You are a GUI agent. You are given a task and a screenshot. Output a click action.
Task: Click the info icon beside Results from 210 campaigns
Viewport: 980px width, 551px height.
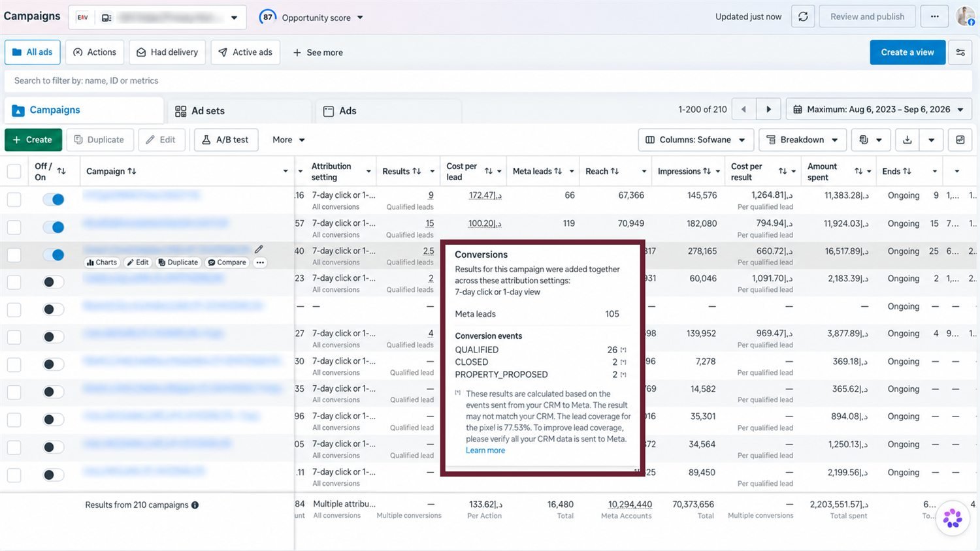[195, 505]
